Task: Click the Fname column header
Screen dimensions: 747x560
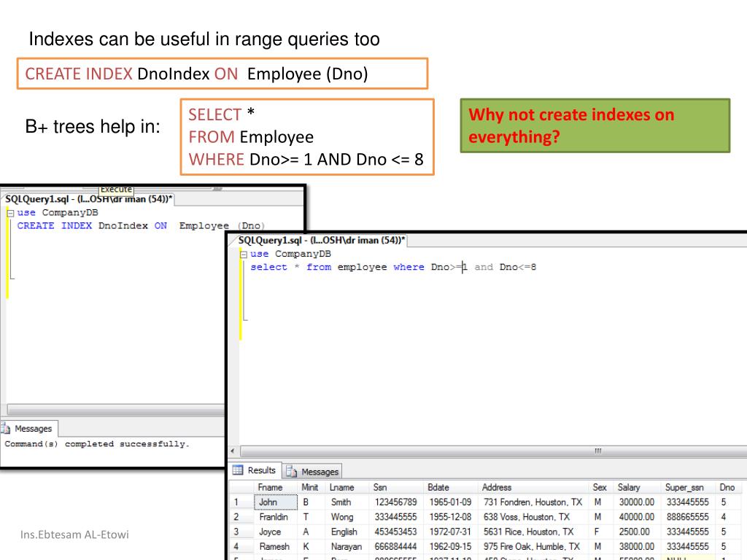Action: (276, 487)
